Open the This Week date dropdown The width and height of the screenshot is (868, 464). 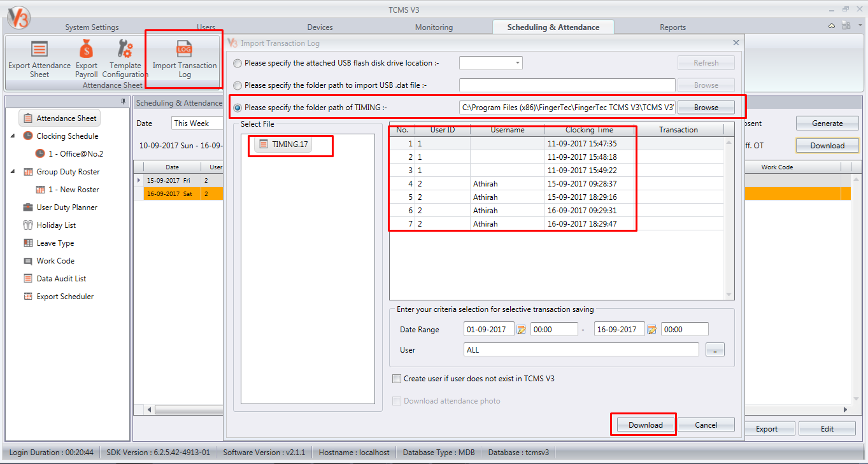[x=197, y=123]
